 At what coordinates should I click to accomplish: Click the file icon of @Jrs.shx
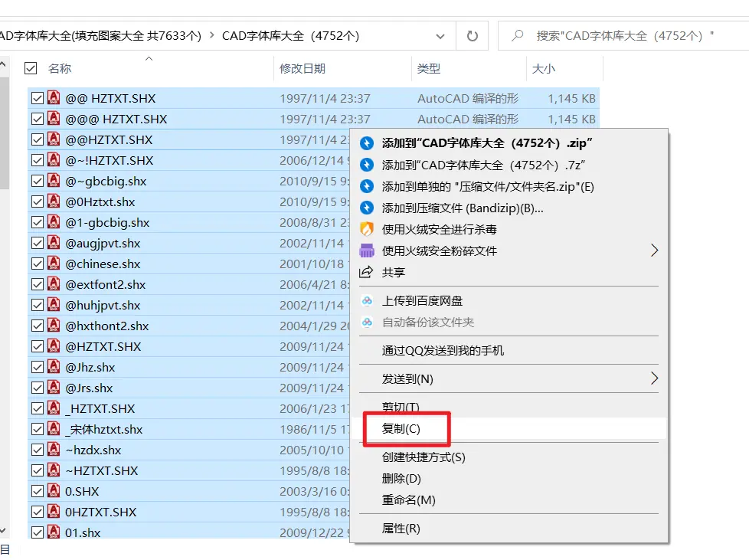[54, 388]
